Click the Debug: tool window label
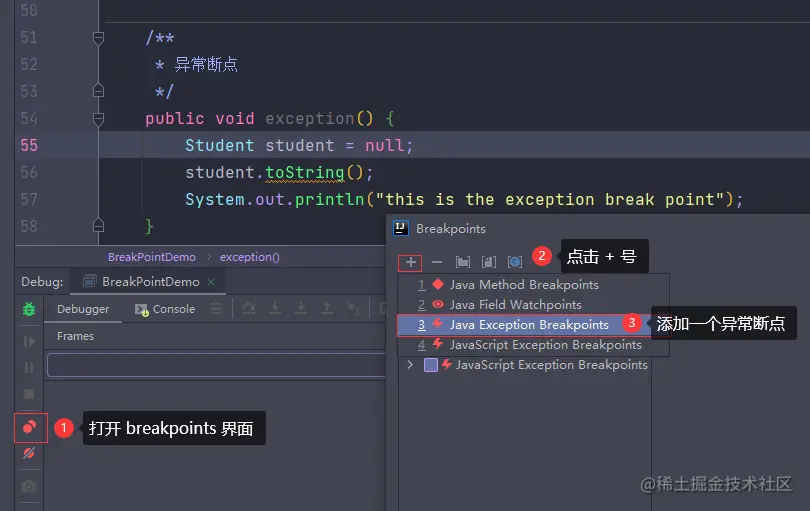Screen dimensions: 810x511 [42, 282]
